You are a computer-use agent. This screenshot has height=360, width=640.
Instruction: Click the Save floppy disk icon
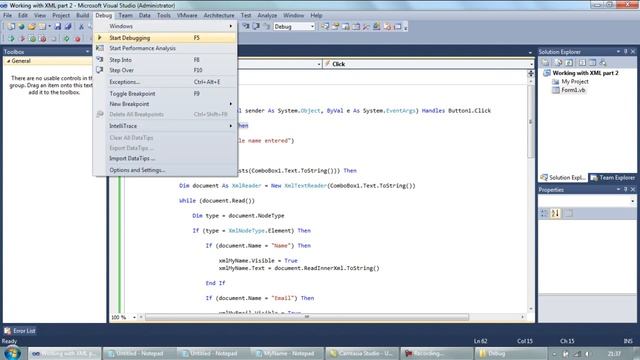point(58,27)
